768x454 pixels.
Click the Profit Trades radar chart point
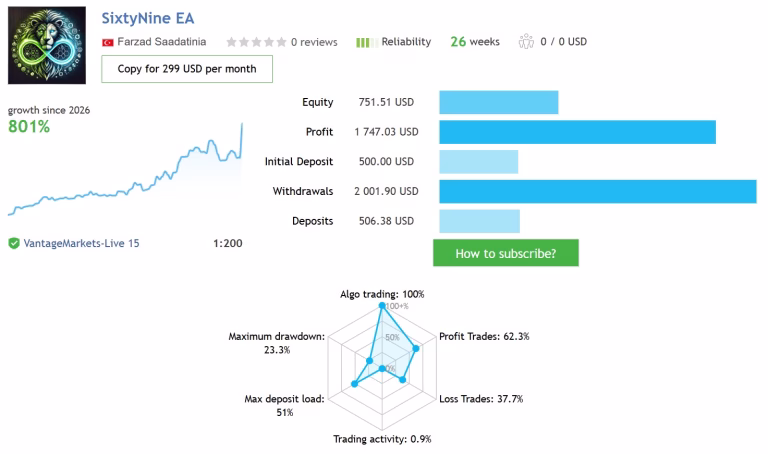tap(416, 349)
